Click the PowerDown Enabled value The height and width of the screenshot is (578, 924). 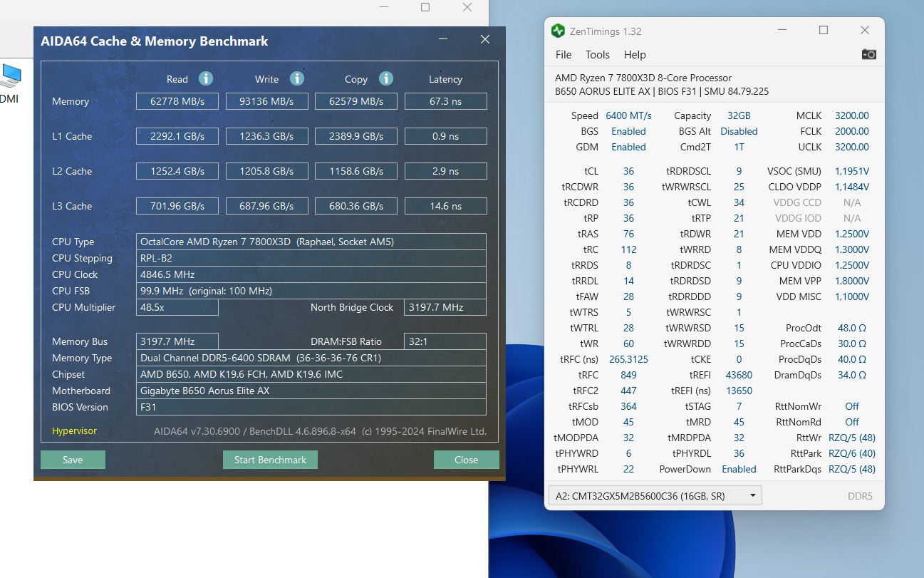739,469
